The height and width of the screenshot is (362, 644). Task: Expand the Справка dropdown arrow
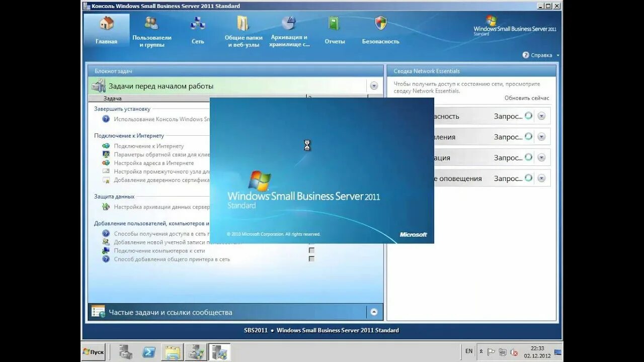tap(558, 56)
